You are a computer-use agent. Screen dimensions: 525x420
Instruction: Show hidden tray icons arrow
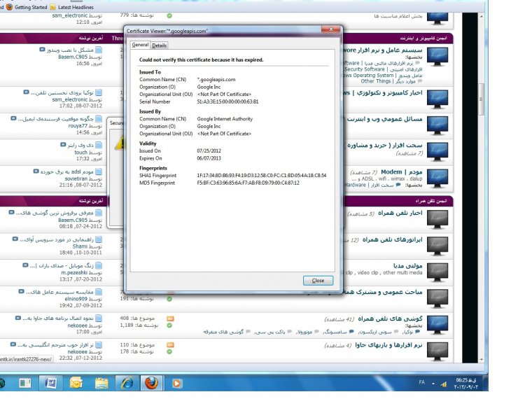point(433,384)
